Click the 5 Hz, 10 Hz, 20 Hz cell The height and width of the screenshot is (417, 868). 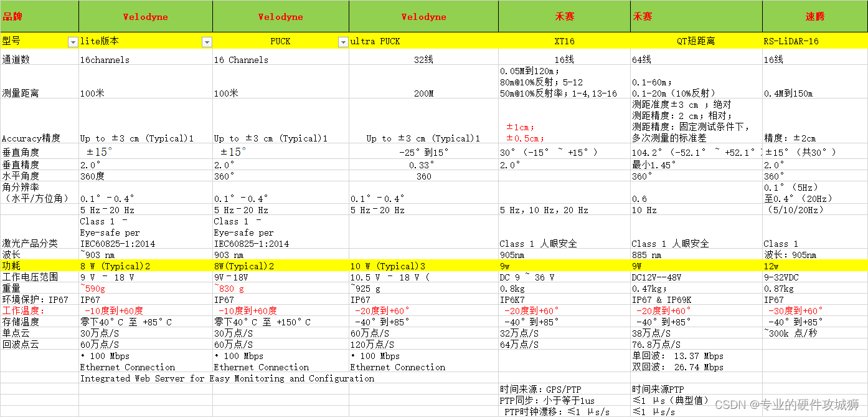pos(565,210)
